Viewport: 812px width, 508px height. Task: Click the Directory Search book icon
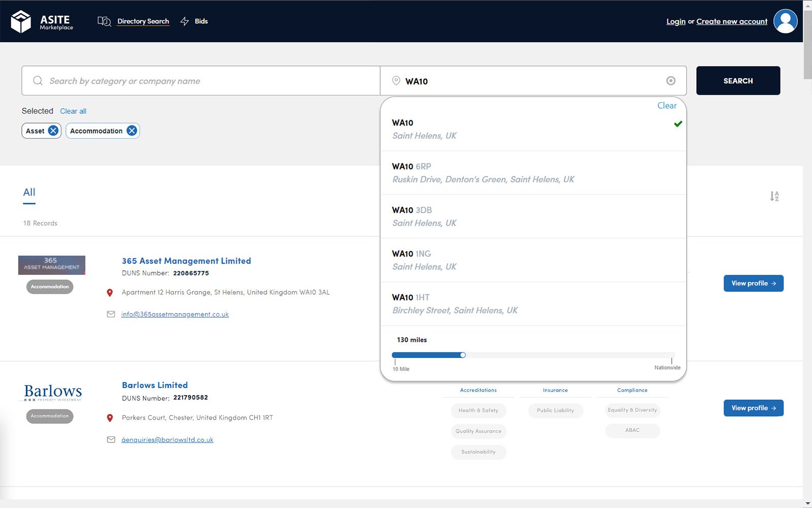pos(104,21)
